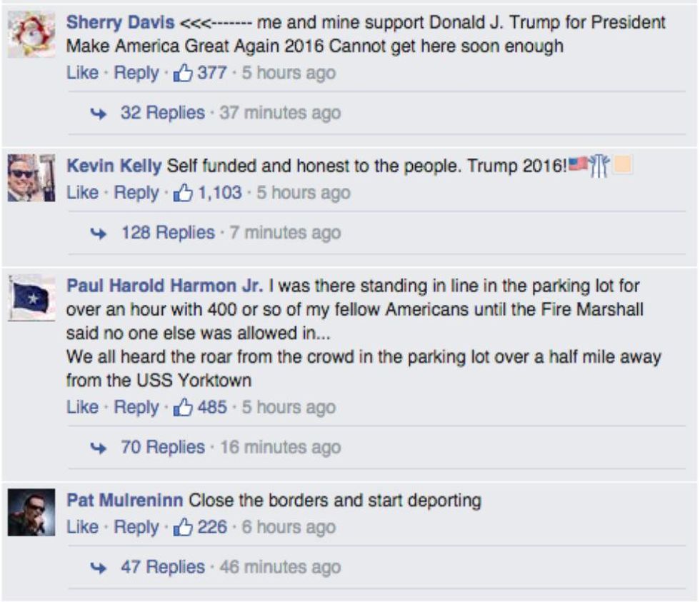Reply to Pat Mulreninn's comment
Viewport: 700px width, 602px height.
[x=136, y=527]
